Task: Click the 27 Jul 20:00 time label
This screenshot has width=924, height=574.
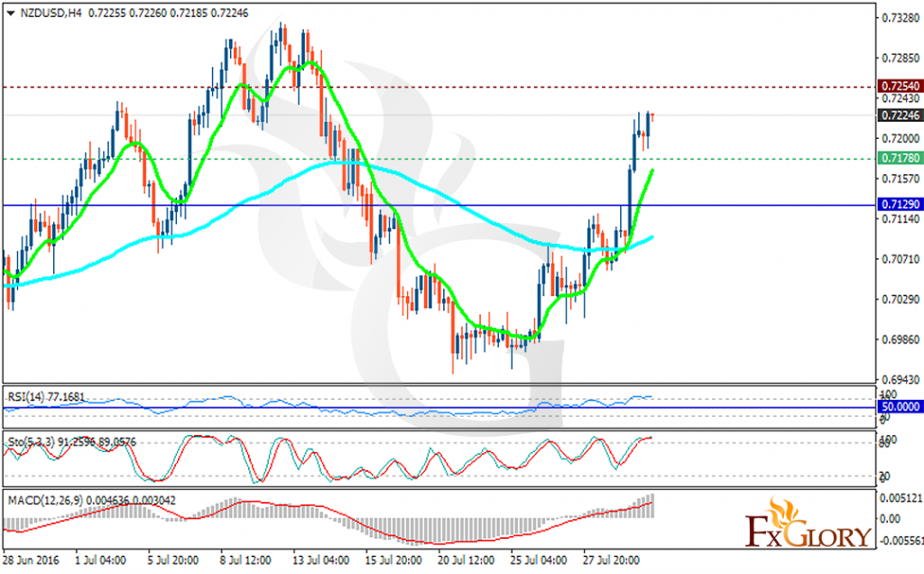Action: [611, 560]
